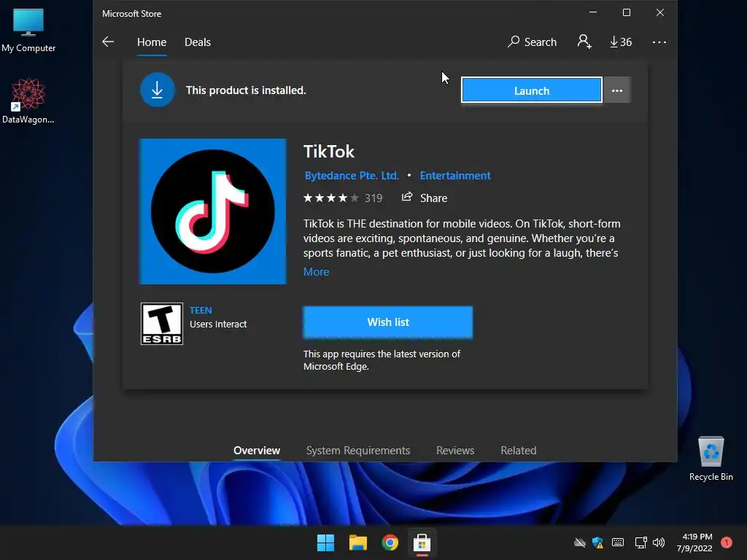This screenshot has width=747, height=560.
Task: Open Search in Microsoft Store
Action: [x=532, y=42]
